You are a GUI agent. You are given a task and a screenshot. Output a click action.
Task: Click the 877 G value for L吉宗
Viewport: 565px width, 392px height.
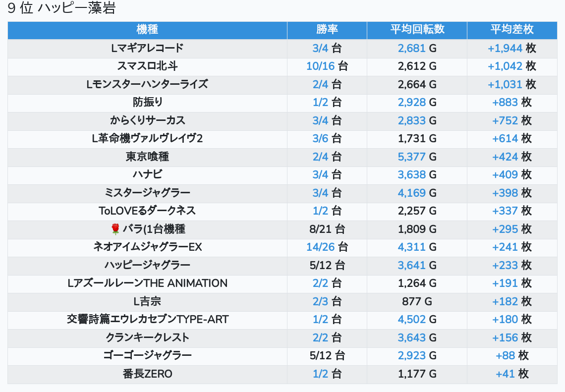pos(417,301)
